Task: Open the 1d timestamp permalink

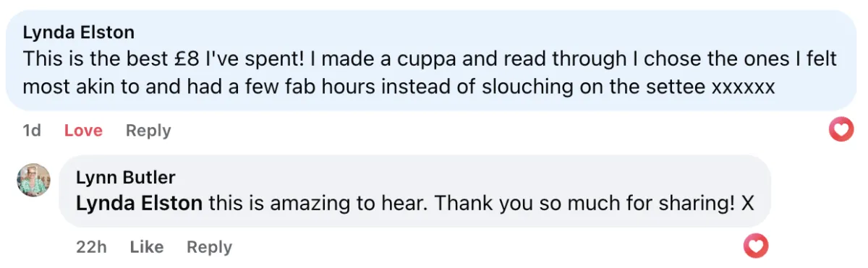Action: point(32,131)
